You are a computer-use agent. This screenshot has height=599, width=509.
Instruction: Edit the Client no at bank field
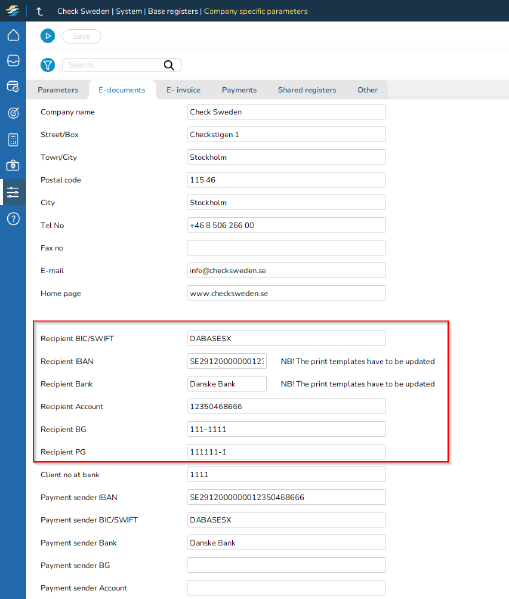(286, 474)
